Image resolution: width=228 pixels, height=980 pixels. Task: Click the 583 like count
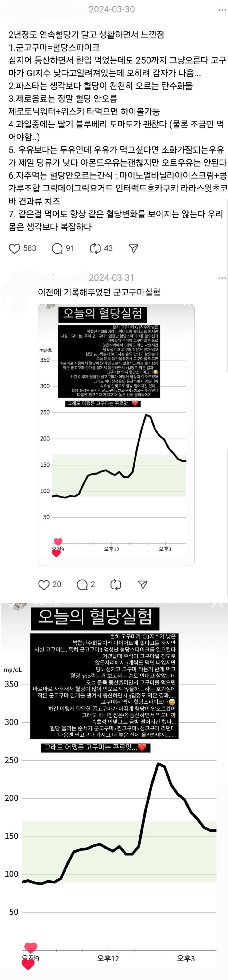click(x=30, y=248)
